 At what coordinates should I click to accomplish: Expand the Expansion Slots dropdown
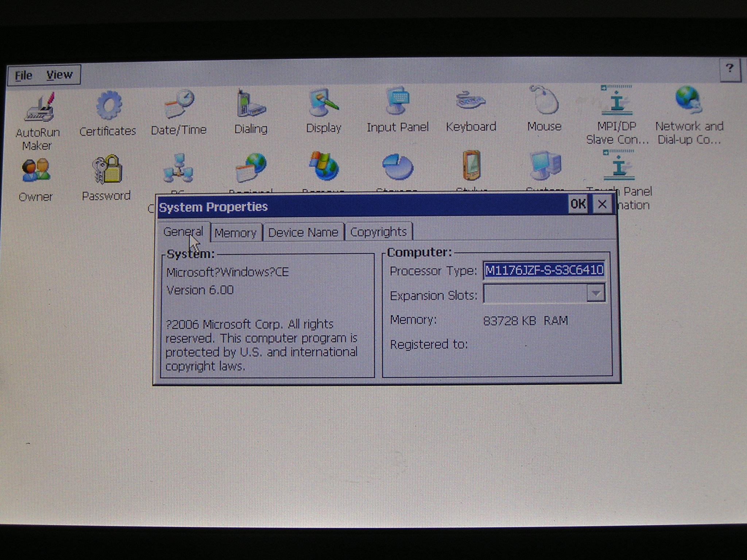(596, 294)
